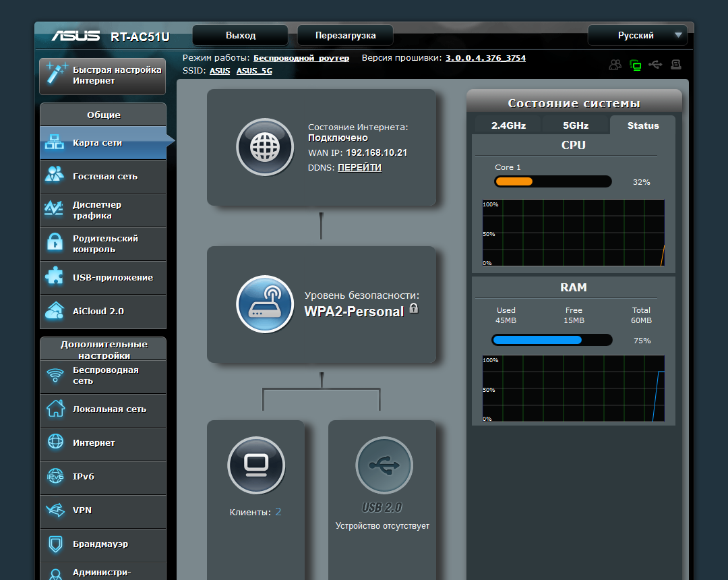Click the Состояние системы panel header
This screenshot has width=728, height=580.
tap(574, 103)
